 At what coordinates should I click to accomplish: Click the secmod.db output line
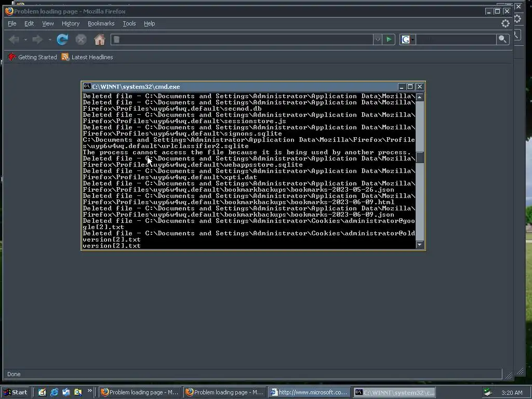tap(172, 109)
